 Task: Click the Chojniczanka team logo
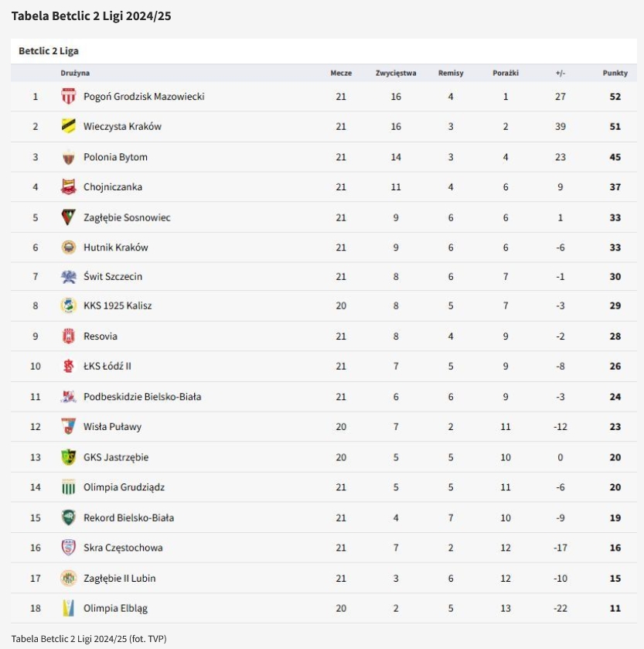tap(69, 186)
